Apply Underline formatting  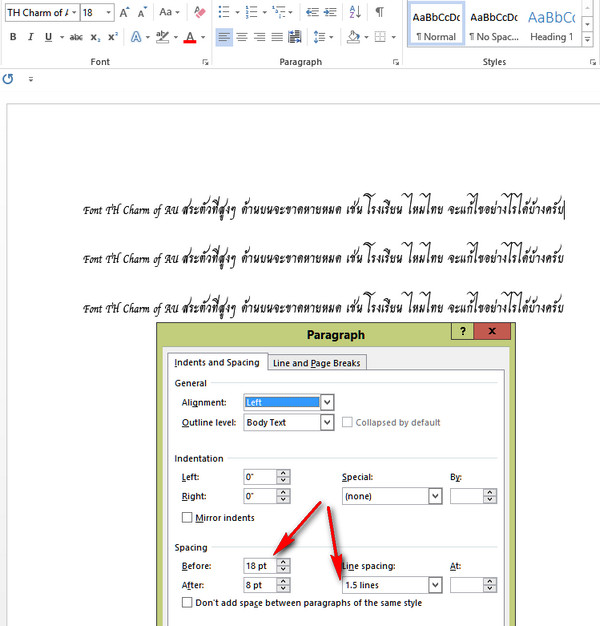click(48, 37)
